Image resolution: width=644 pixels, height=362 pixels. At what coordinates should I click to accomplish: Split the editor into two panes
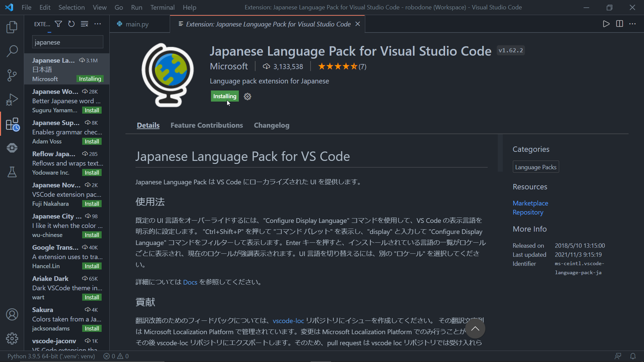pos(619,24)
